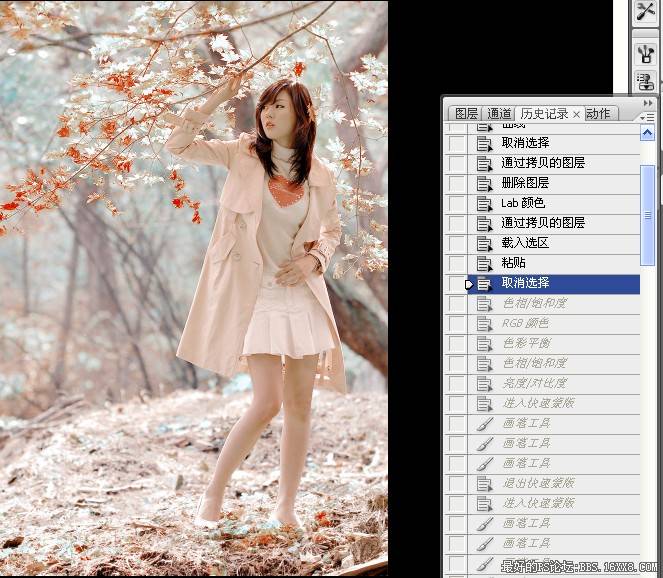
Task: Set history brush source box for 退出快速蒙版
Action: pos(457,483)
